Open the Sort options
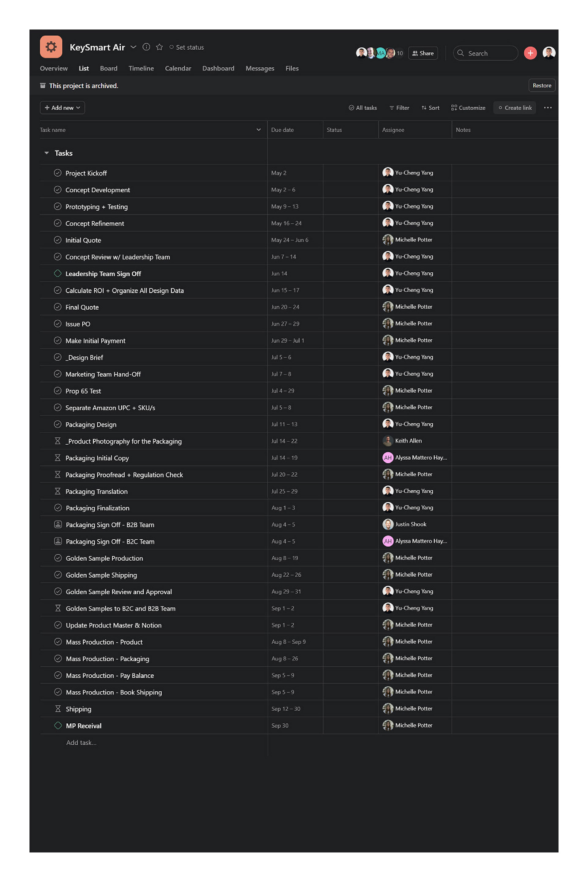The image size is (588, 882). pyautogui.click(x=431, y=107)
